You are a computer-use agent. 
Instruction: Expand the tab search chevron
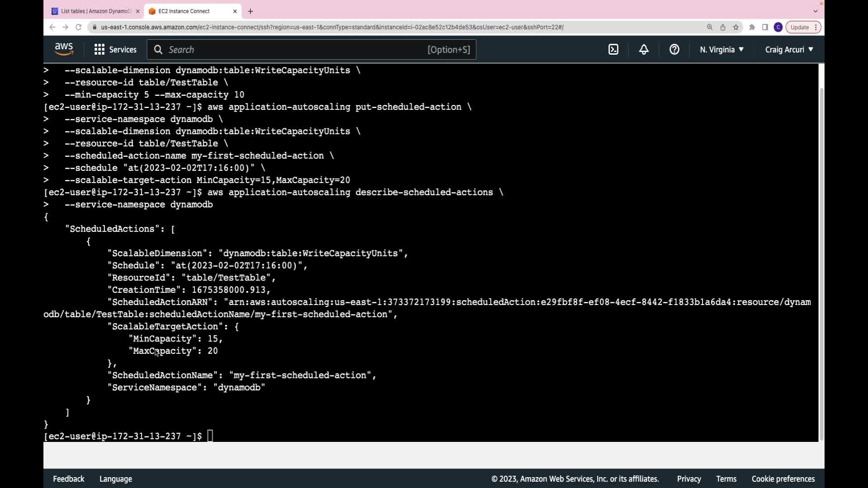coord(816,11)
